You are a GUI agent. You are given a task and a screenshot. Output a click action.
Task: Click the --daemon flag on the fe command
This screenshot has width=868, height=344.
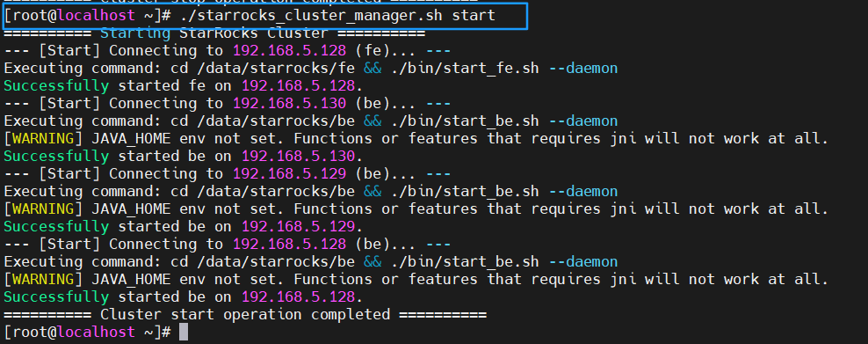pyautogui.click(x=582, y=69)
